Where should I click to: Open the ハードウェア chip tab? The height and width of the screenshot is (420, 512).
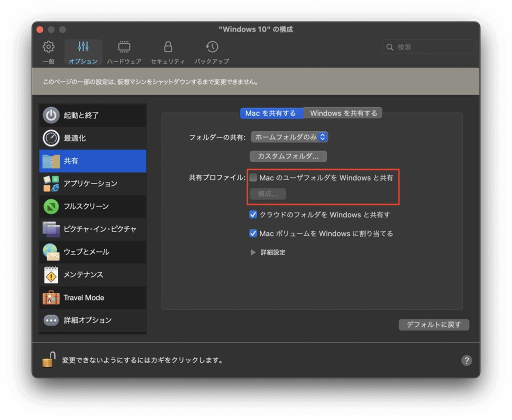(x=124, y=52)
